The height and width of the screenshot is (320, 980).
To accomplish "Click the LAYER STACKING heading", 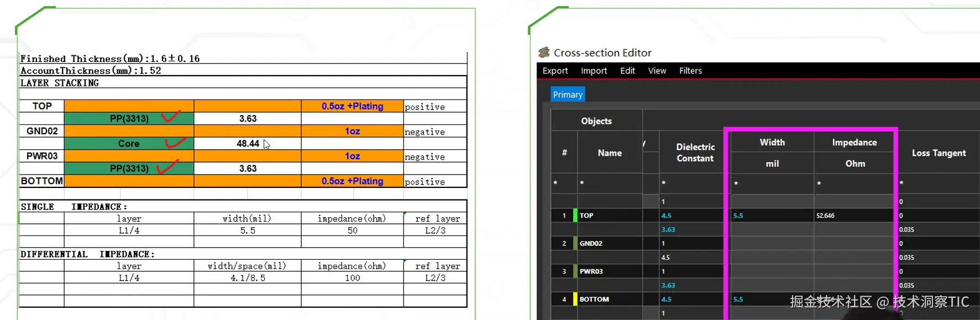I will click(60, 83).
